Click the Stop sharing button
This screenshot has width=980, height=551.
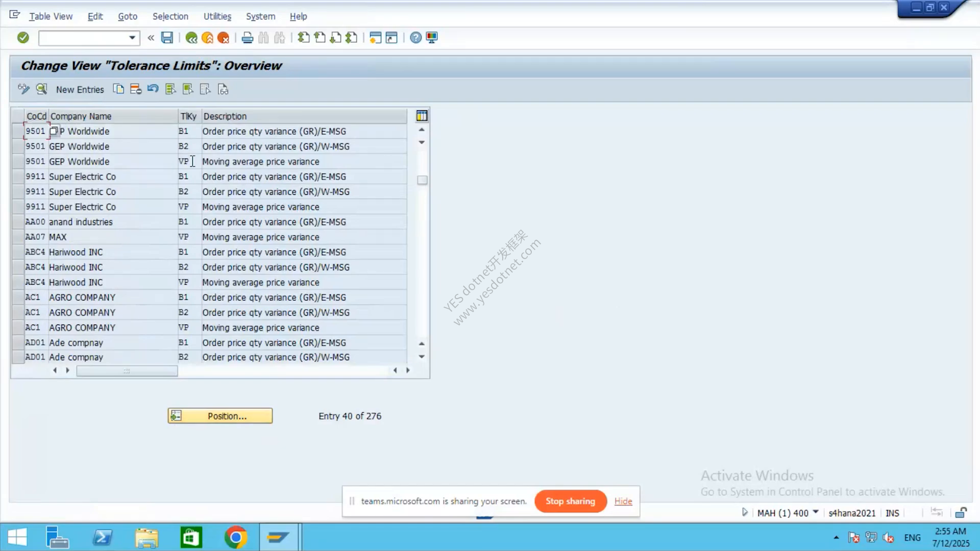click(571, 501)
